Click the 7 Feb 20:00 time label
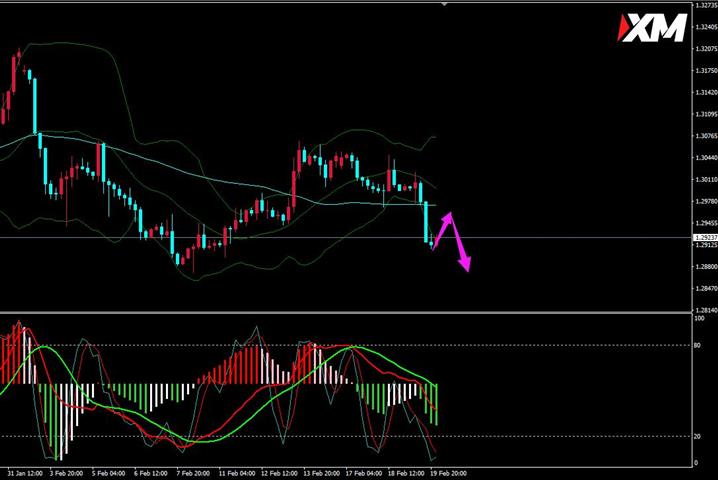 click(193, 473)
